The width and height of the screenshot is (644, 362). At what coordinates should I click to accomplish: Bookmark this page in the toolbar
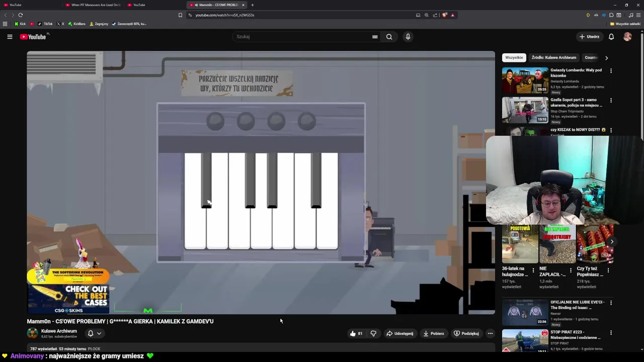click(180, 15)
